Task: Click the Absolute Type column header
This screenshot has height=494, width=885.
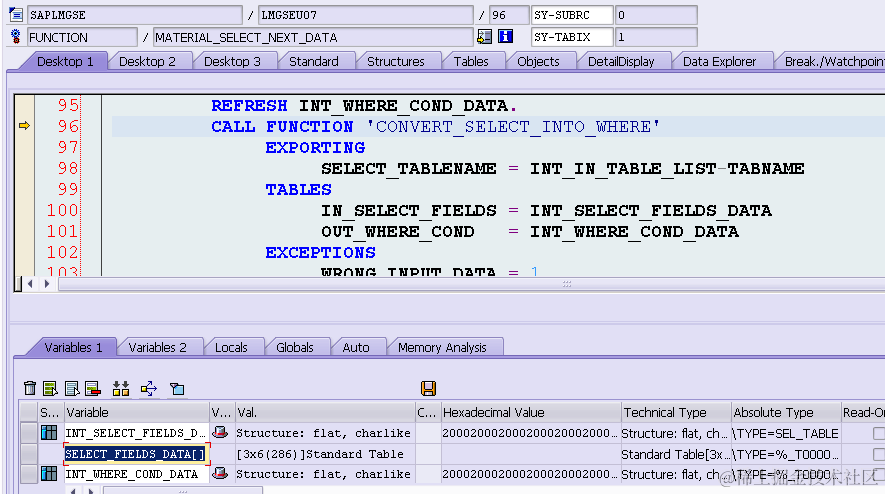Action: (785, 413)
